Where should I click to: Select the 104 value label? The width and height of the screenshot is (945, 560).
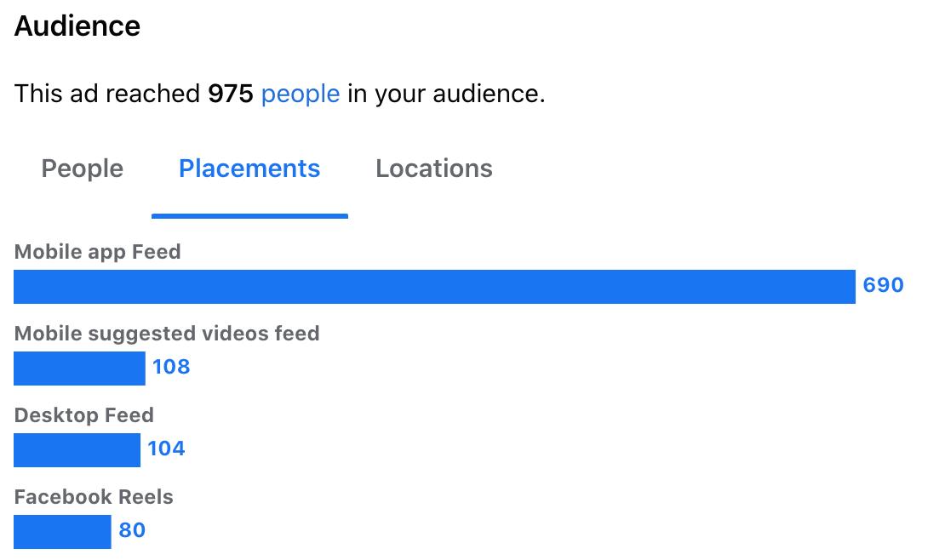(x=166, y=449)
